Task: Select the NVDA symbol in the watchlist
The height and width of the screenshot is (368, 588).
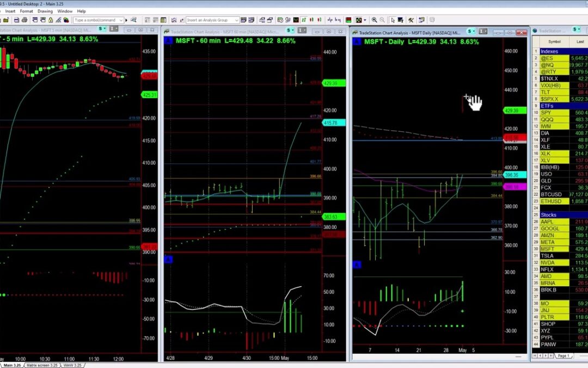Action: [554, 262]
